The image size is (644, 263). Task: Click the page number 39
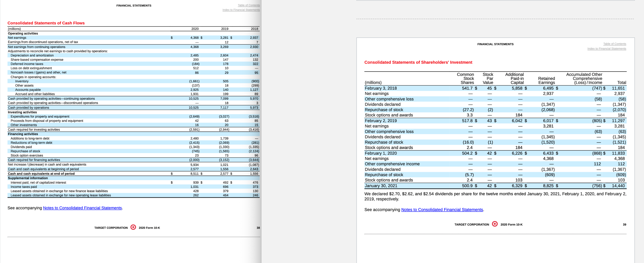(625, 224)
